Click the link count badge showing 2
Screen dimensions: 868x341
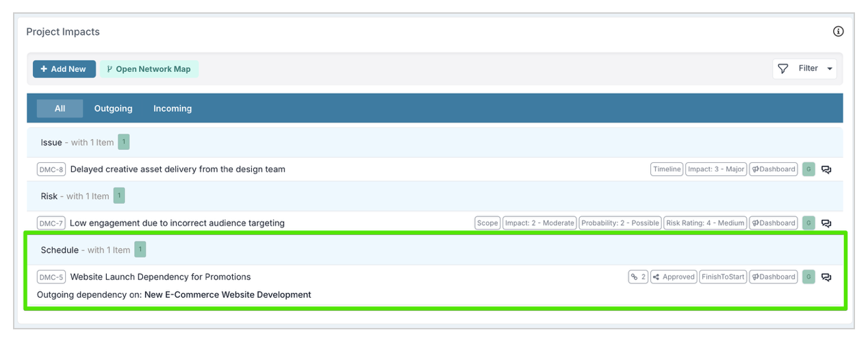tap(638, 277)
